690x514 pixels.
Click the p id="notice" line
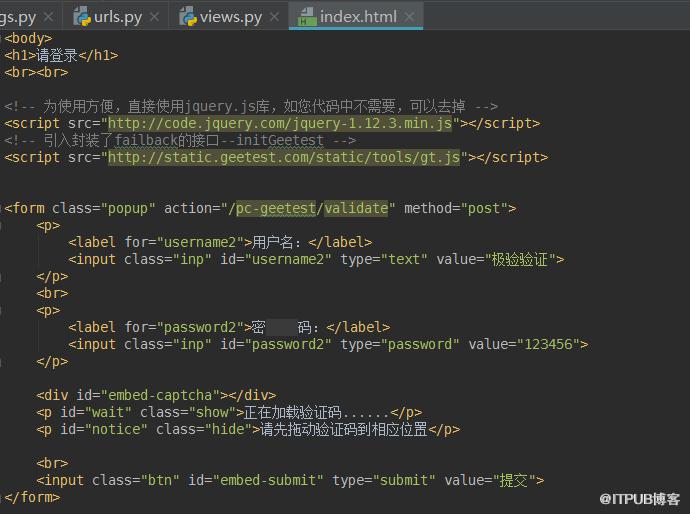click(248, 429)
